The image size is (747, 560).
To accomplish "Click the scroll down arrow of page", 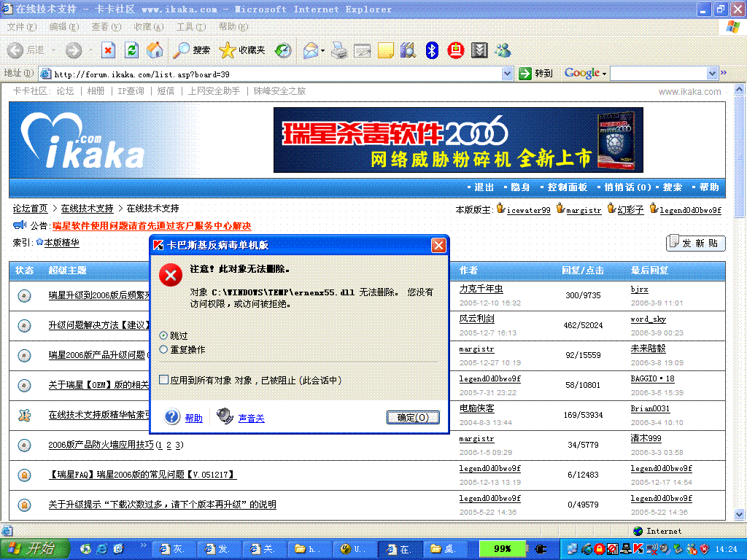I will pos(740,514).
